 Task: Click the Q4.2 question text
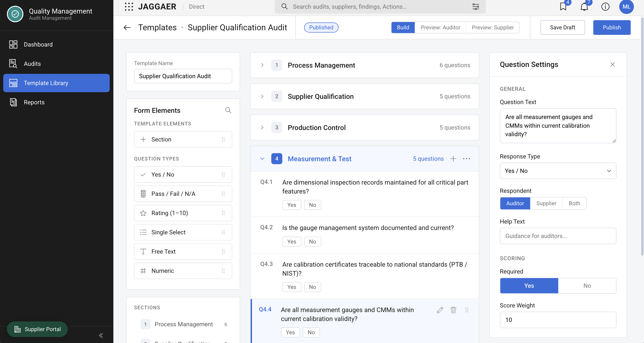coord(368,228)
